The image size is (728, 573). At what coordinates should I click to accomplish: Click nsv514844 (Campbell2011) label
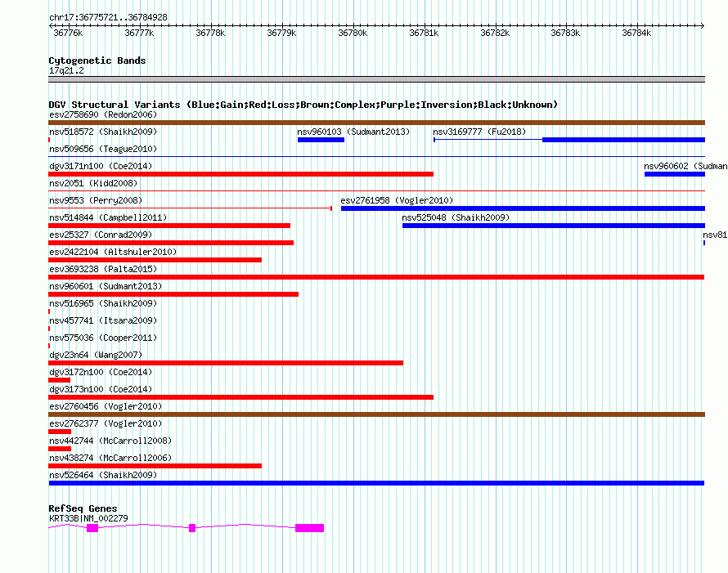pos(108,217)
